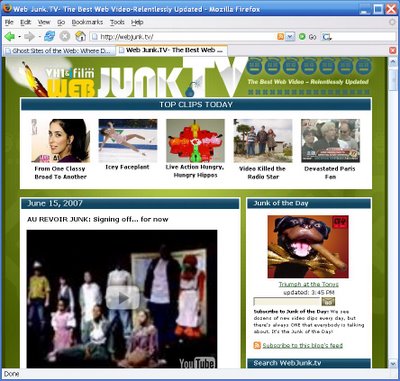
Task: Click the Firefox icon in title bar
Action: (7, 8)
